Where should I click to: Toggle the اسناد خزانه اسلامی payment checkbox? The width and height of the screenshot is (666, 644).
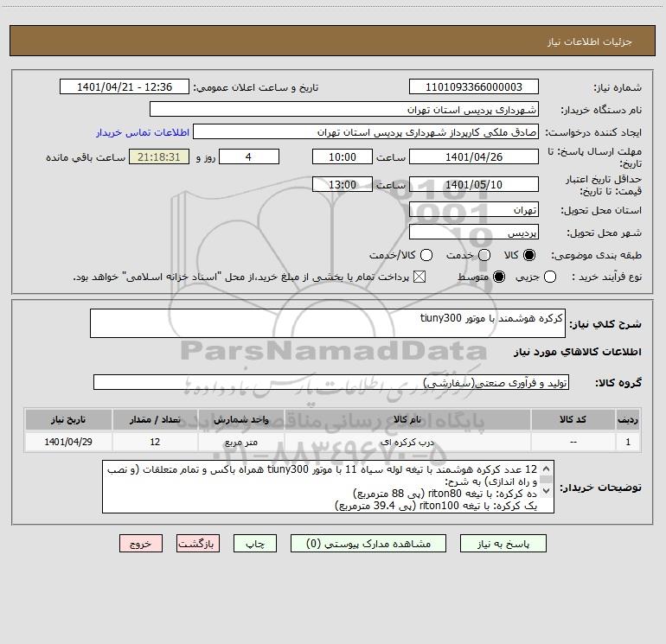coord(419,277)
